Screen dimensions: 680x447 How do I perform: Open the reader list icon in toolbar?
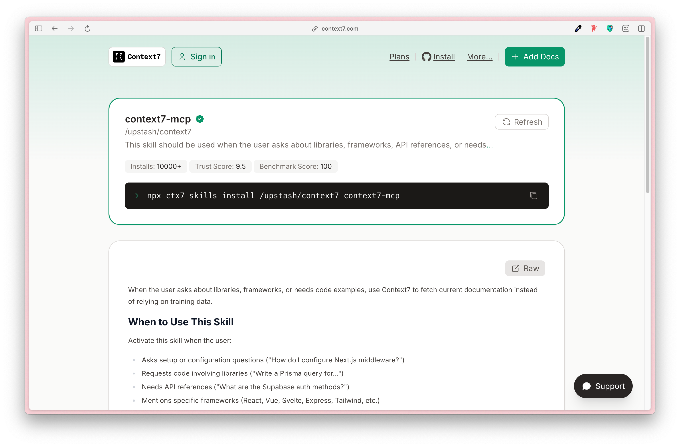(x=625, y=29)
